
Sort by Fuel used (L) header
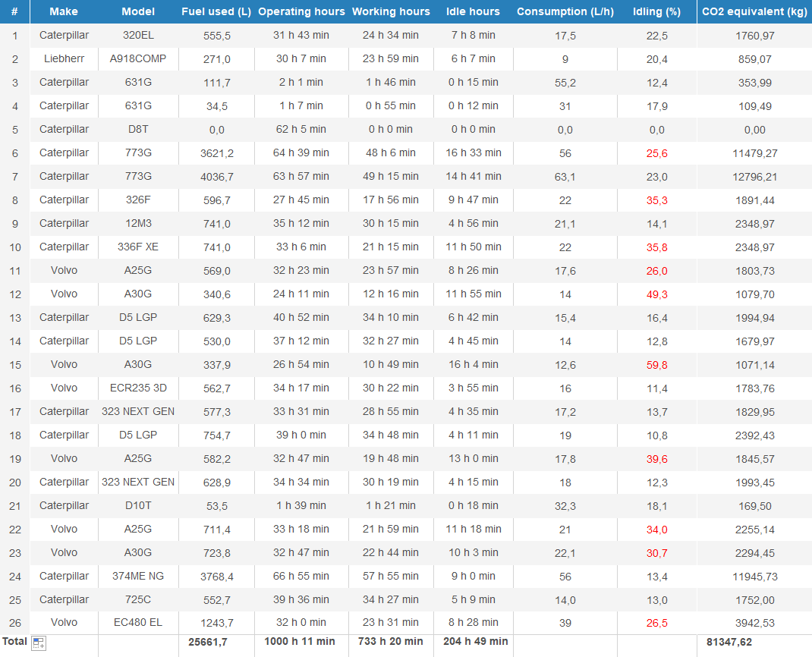[x=216, y=11]
